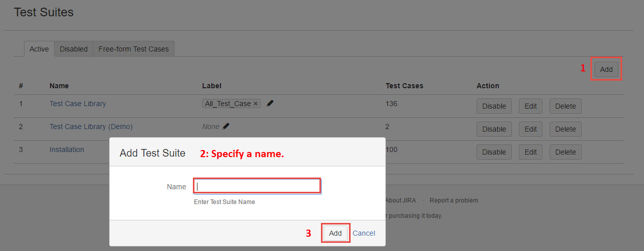Disable the Test Case Library suite
Screen dimensions: 644x251
pyautogui.click(x=494, y=106)
